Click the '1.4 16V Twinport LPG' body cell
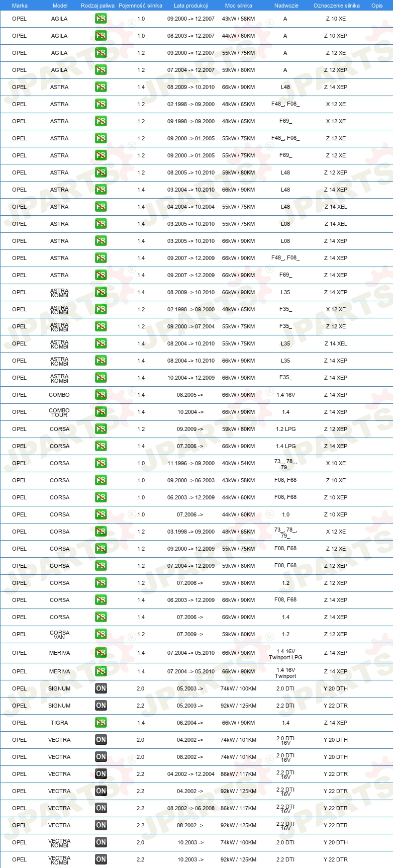 [285, 654]
